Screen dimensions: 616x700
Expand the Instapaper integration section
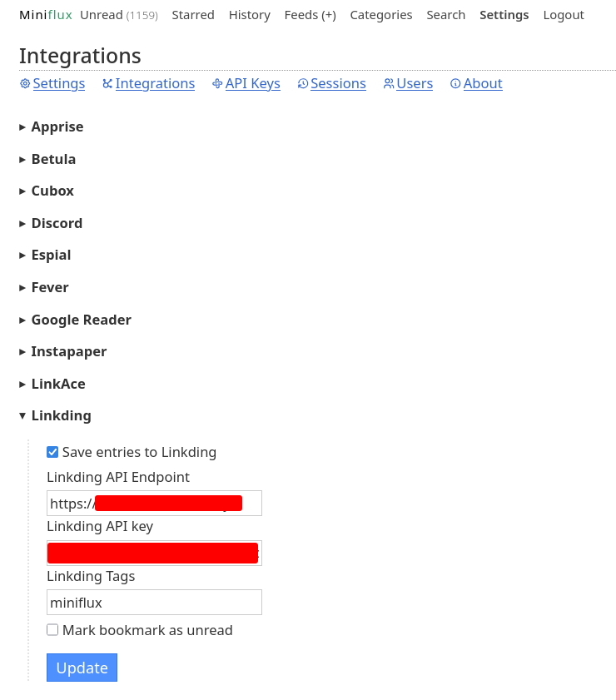pyautogui.click(x=68, y=351)
